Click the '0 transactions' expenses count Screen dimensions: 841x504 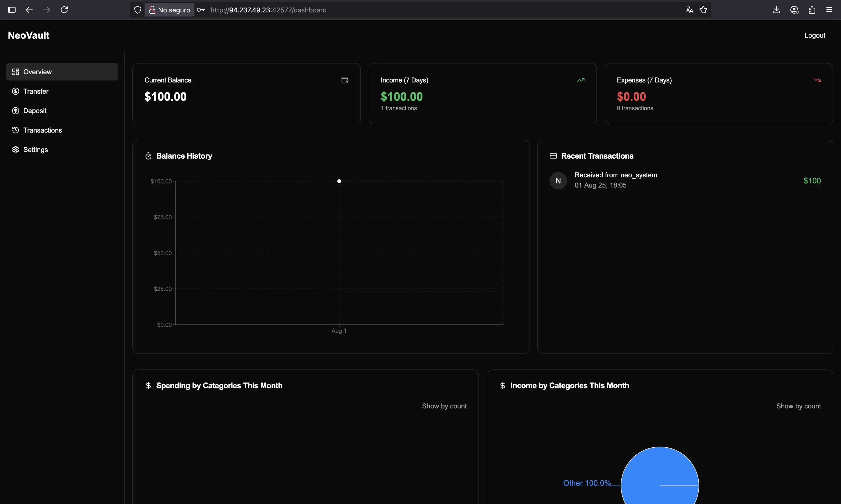tap(635, 108)
